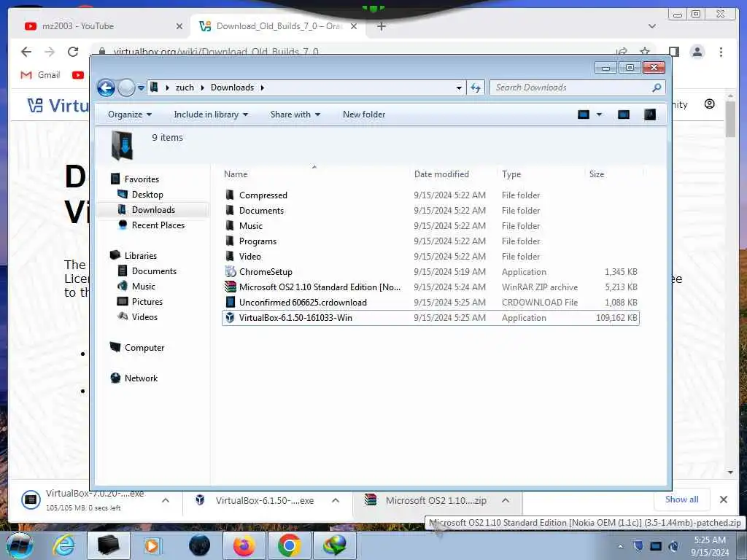Select the VirtualBox-6.1.50-161033-Win installer icon
The width and height of the screenshot is (747, 560).
click(x=230, y=318)
